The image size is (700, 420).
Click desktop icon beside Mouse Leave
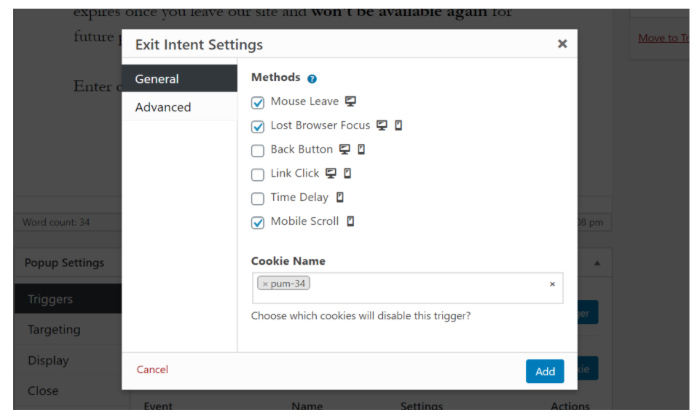[x=350, y=101]
